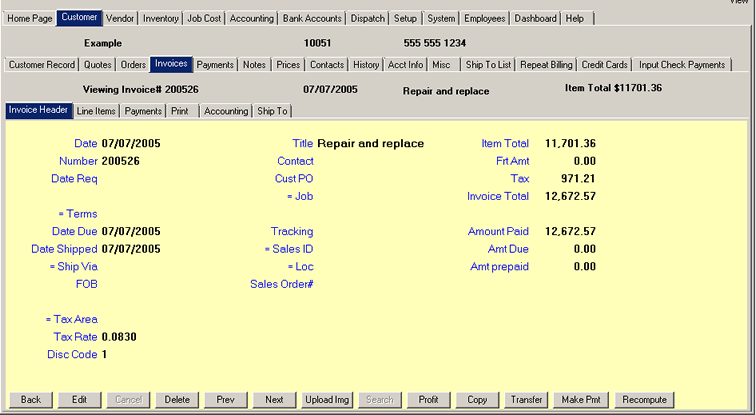Image resolution: width=756 pixels, height=415 pixels.
Task: Click the Make Pmt button
Action: tap(581, 400)
